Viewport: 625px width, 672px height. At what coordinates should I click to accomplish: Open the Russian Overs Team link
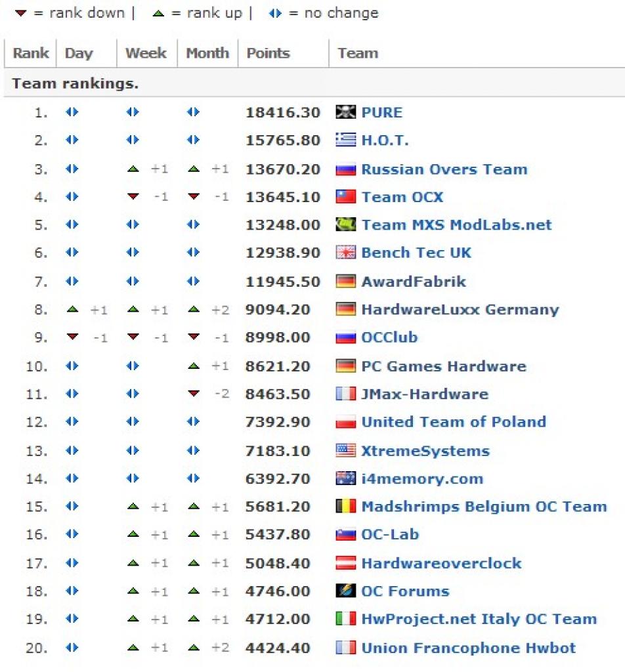[444, 169]
